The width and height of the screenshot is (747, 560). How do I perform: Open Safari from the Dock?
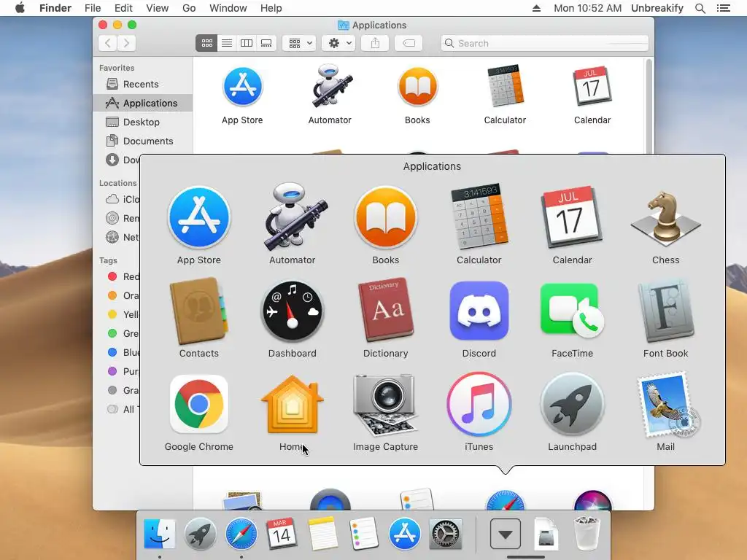point(241,534)
